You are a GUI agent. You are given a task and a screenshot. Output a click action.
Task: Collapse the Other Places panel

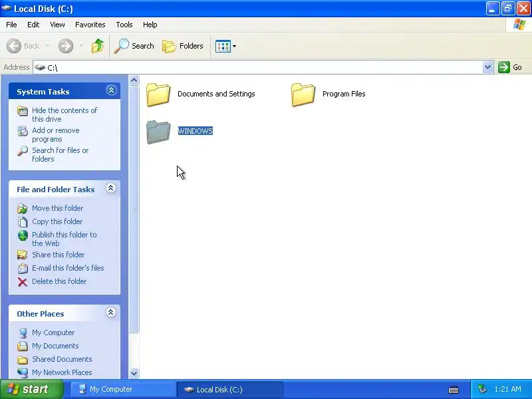pos(110,312)
